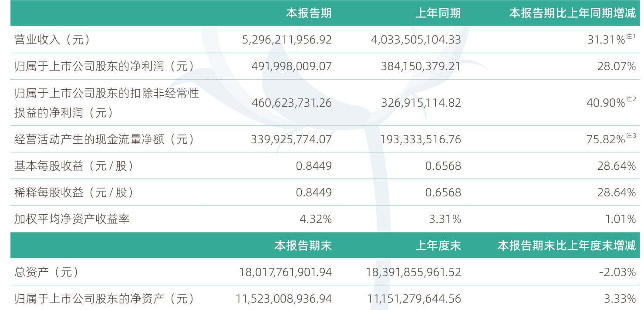Click the value 193,333,516.76
This screenshot has width=644, height=310.
pyautogui.click(x=421, y=139)
